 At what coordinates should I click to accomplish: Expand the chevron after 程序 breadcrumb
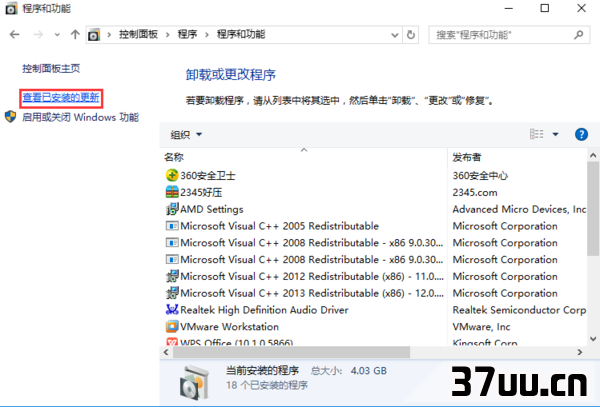point(207,35)
